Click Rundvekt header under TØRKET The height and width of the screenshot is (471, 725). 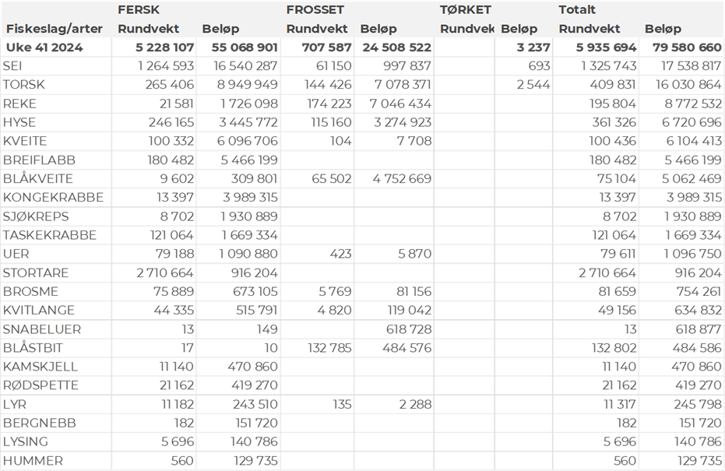pyautogui.click(x=467, y=29)
